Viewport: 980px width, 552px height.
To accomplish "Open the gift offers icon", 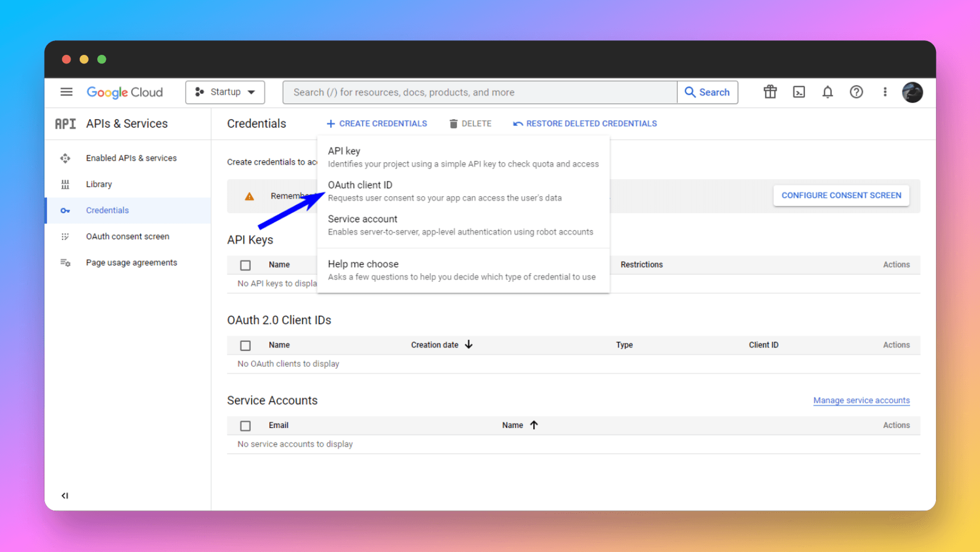I will 769,92.
